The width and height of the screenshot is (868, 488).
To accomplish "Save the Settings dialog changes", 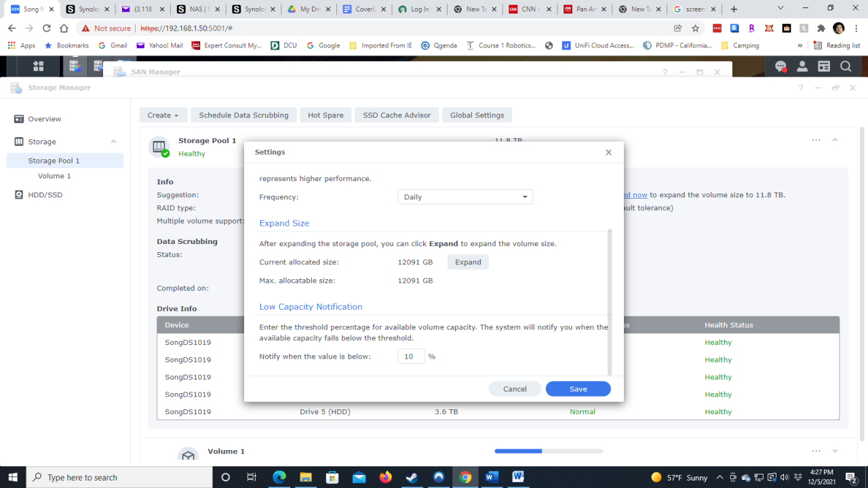I will coord(578,388).
